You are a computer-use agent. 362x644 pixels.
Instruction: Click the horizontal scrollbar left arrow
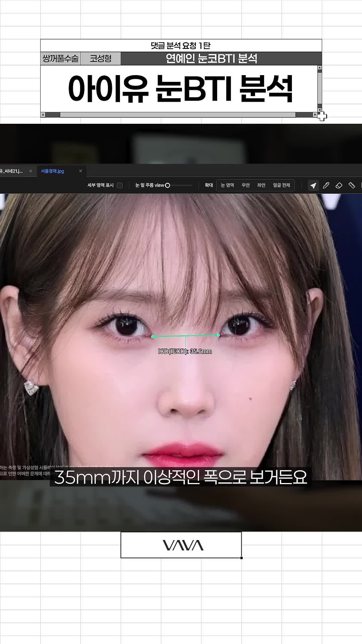click(x=43, y=115)
